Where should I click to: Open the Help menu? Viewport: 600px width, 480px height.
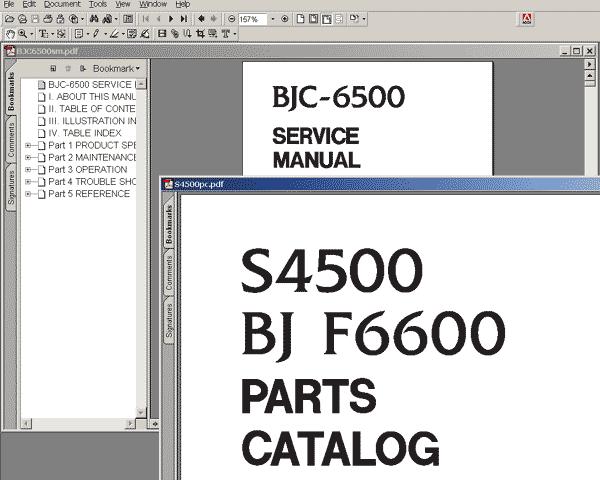point(183,4)
